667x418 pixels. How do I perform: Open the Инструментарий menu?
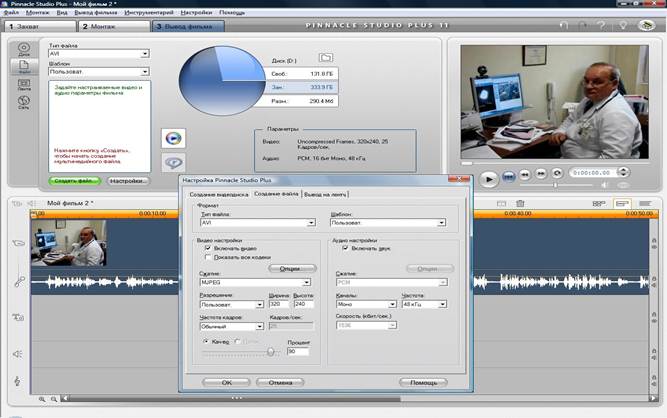149,13
